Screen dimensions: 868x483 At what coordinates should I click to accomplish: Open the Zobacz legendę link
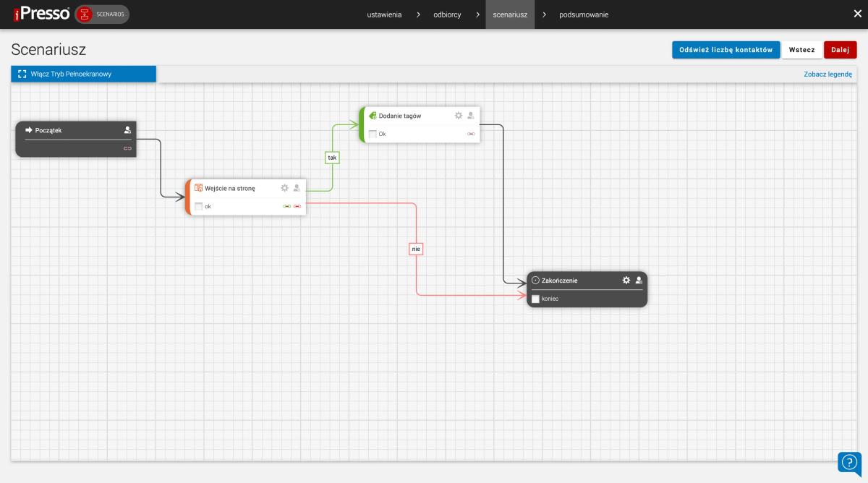[828, 74]
